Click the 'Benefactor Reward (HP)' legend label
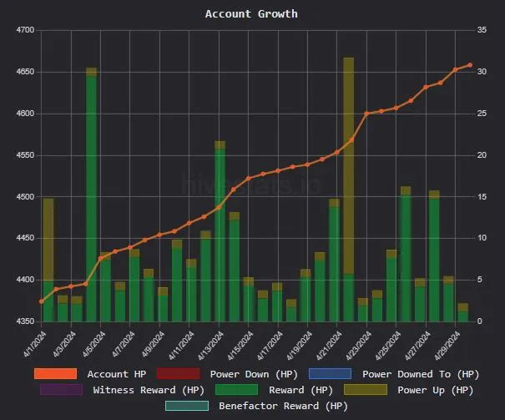505x420 pixels. 284,406
